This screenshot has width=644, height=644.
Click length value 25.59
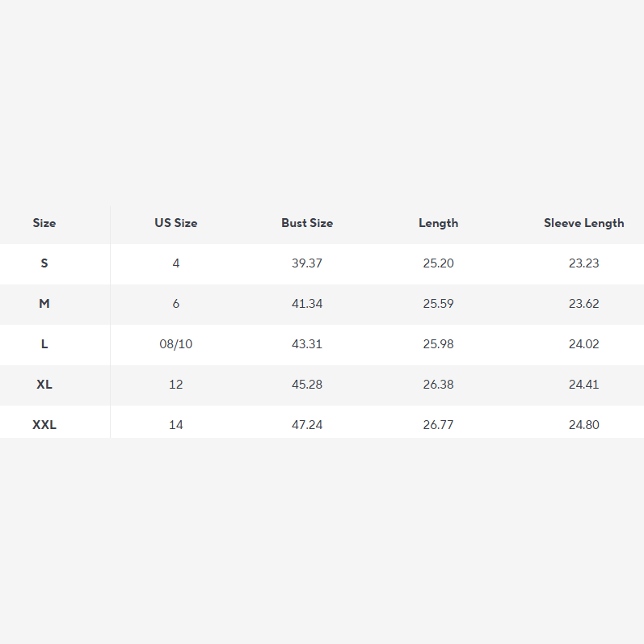coord(438,304)
